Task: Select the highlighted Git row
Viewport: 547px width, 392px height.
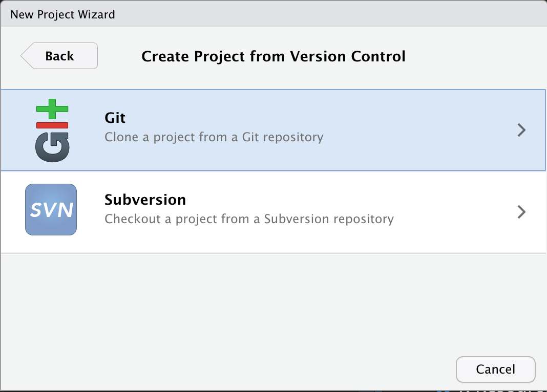Action: 273,130
